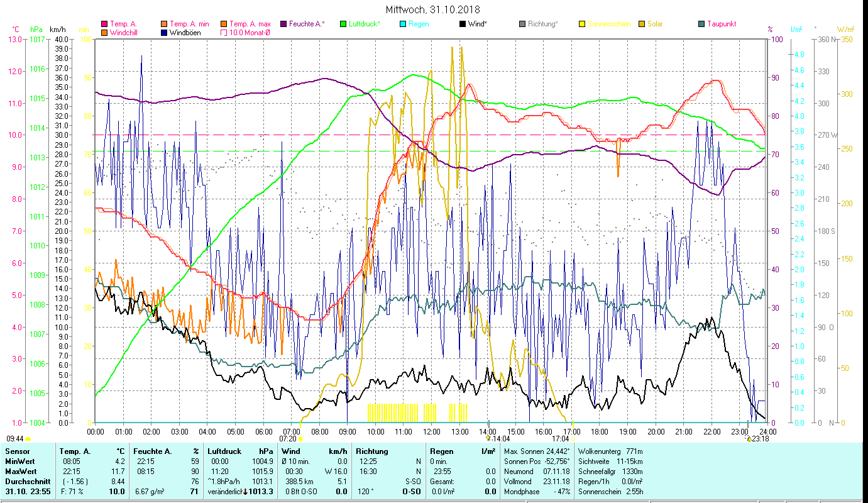This screenshot has width=868, height=503.
Task: Select the purple Feuchte A.* legend swatch
Action: [283, 24]
